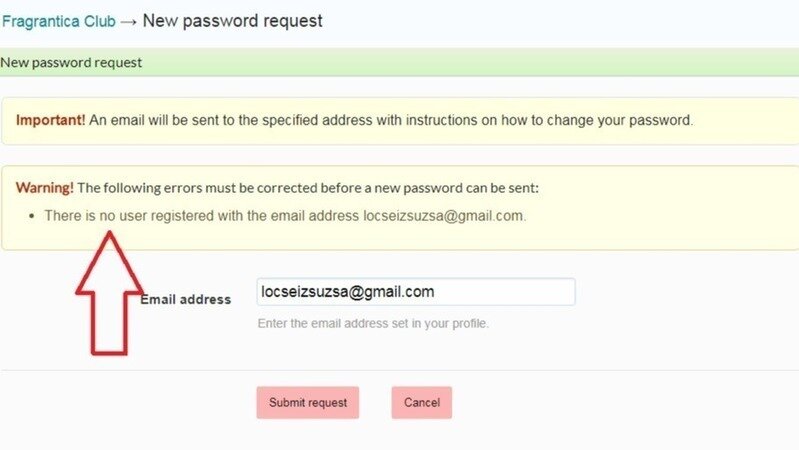Screen dimensions: 799x450
Task: Click the page title New password request
Action: 233,21
